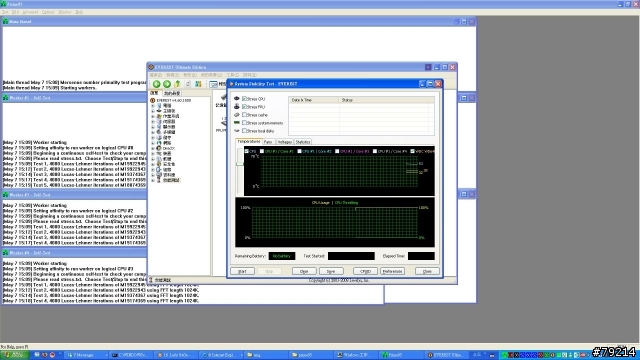
Task: Enable the Stress system memory checkbox
Action: tap(244, 122)
